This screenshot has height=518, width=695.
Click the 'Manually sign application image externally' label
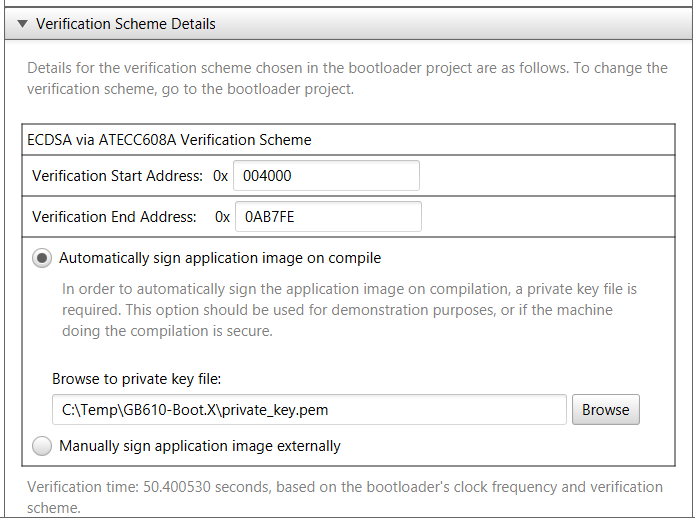tap(200, 446)
